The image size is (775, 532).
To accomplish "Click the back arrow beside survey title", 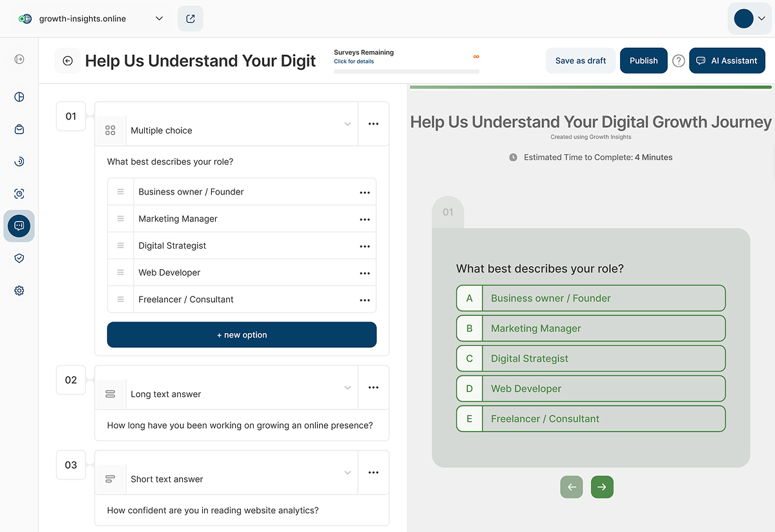I will pyautogui.click(x=68, y=61).
